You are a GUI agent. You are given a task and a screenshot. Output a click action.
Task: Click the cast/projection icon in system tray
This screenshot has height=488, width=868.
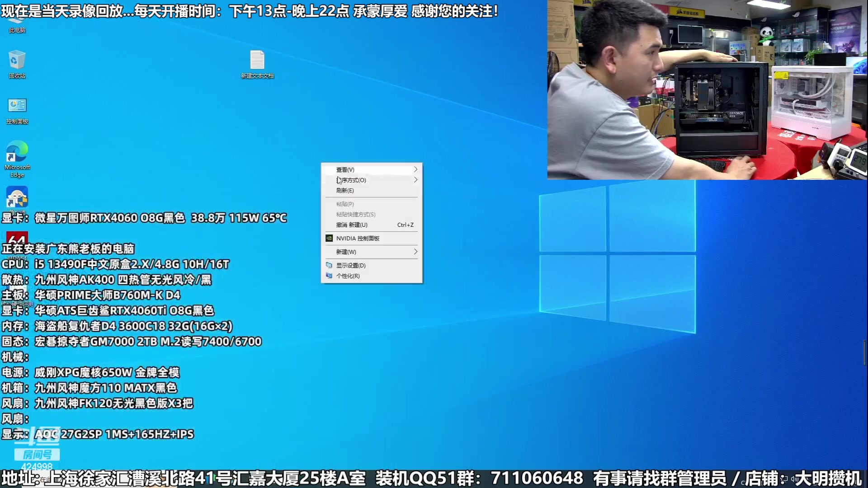pyautogui.click(x=784, y=479)
